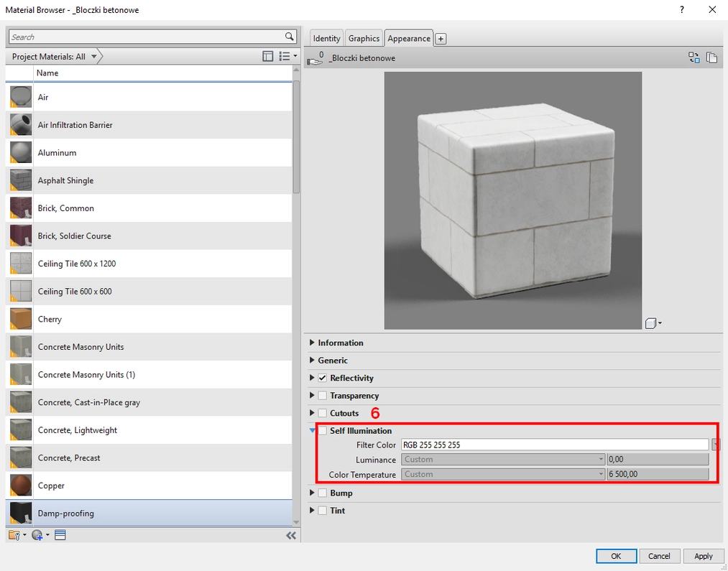The image size is (728, 571).
Task: Click the Cancel button
Action: coord(659,555)
